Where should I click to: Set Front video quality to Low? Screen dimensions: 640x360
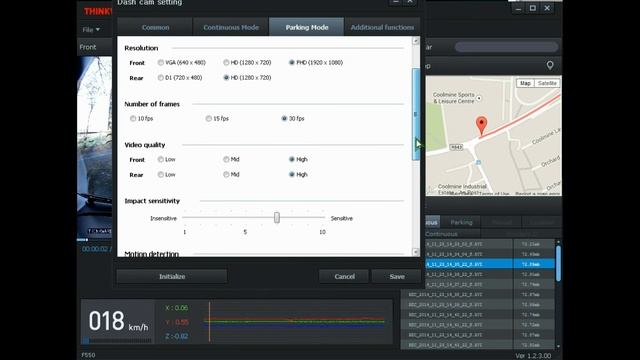161,159
